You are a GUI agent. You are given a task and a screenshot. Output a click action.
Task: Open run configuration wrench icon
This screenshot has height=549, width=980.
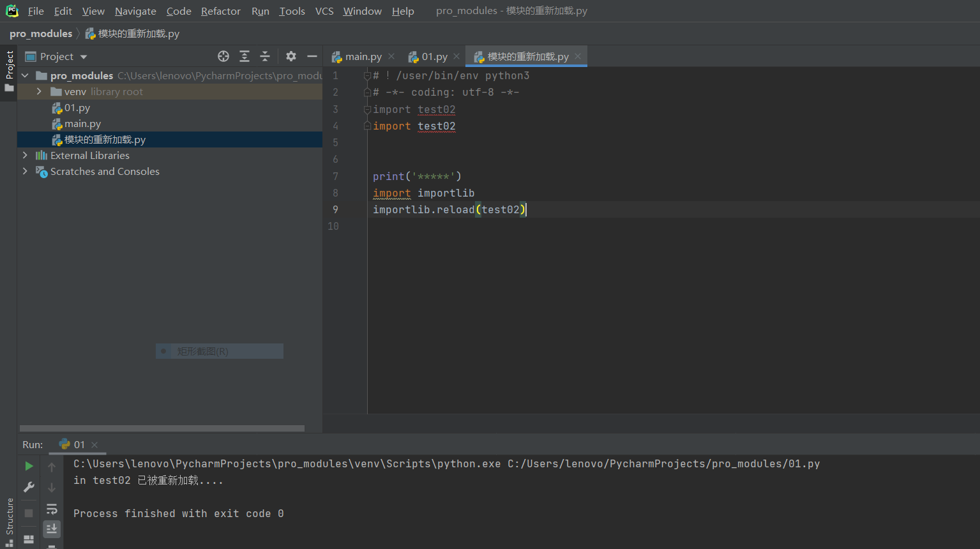click(29, 487)
